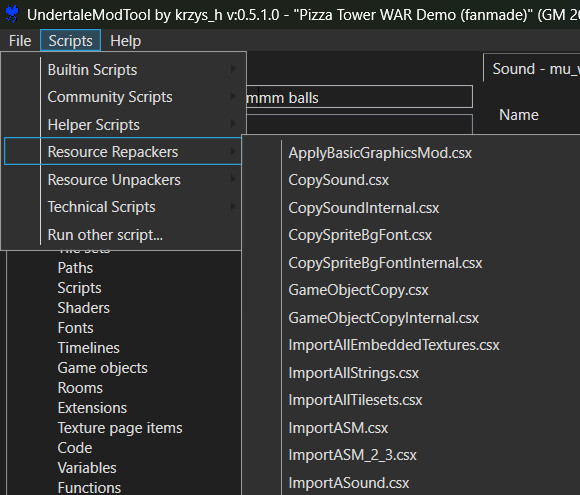
Task: Run GameObjectCopyInternal.csx script
Action: [384, 318]
